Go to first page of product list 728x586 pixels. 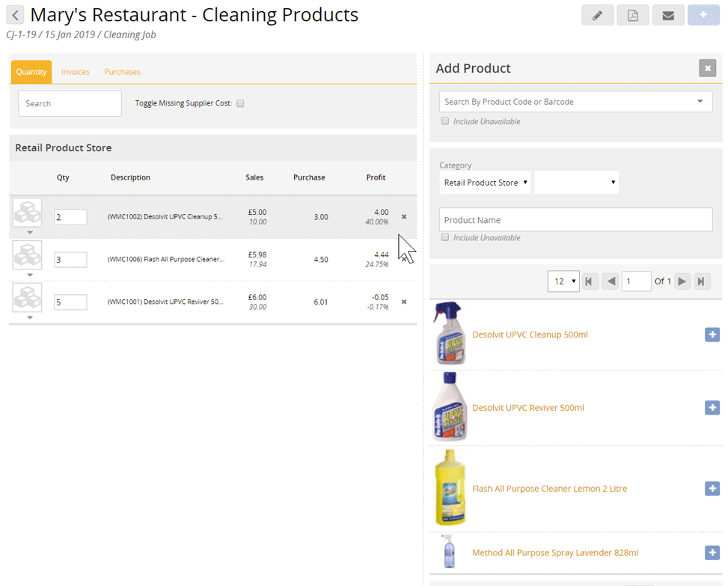pyautogui.click(x=590, y=281)
